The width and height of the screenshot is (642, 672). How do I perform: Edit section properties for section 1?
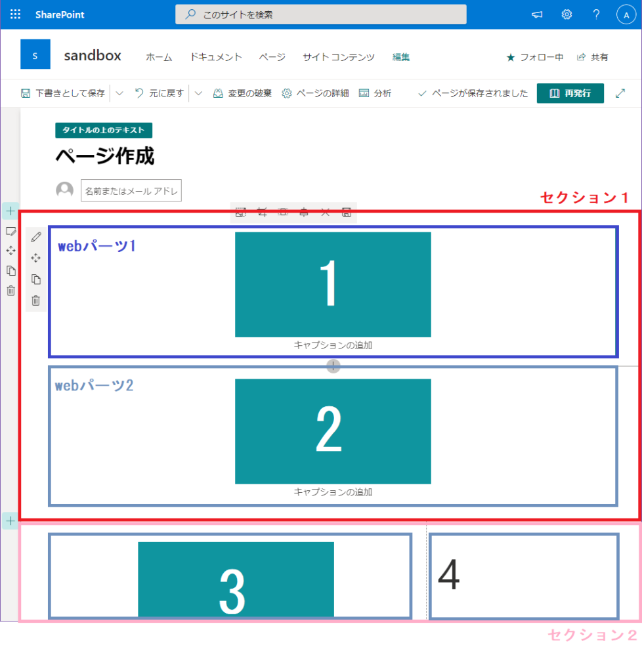[x=11, y=232]
